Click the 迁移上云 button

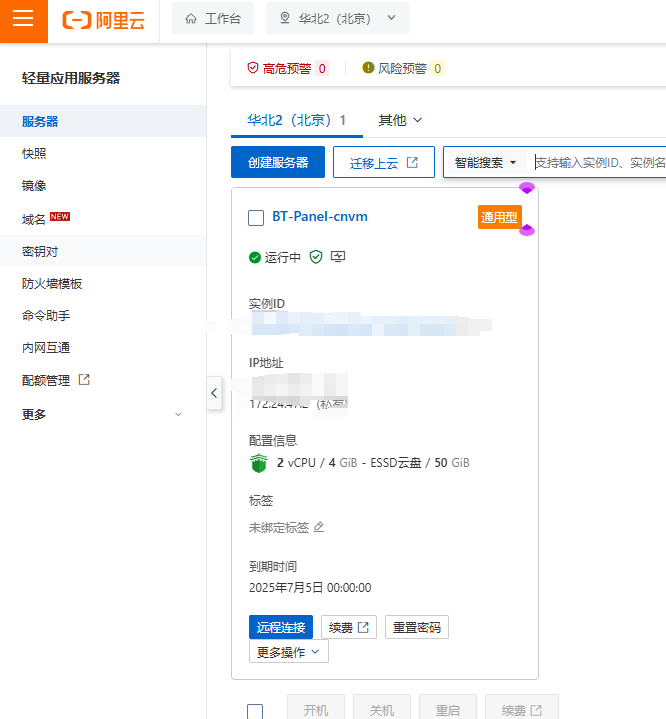click(x=384, y=162)
